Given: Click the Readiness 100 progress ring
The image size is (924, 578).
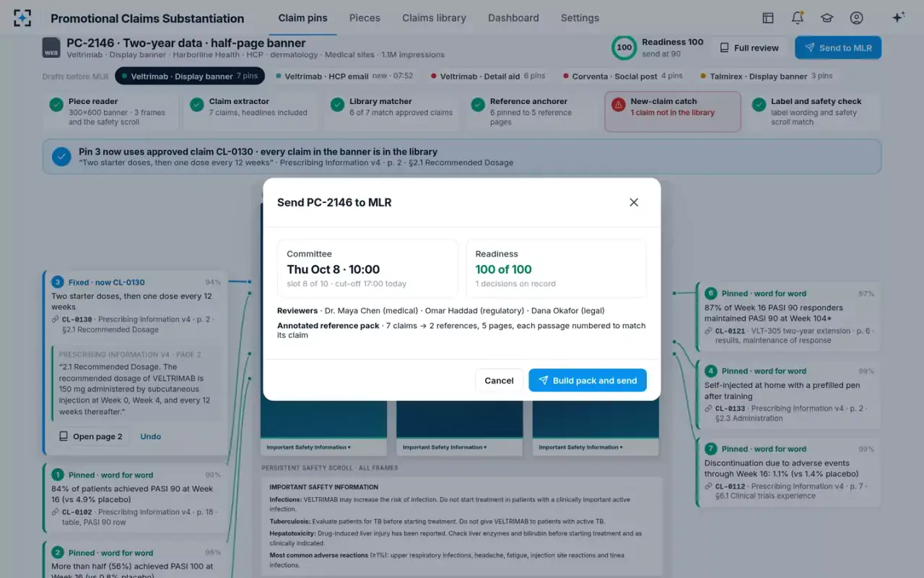Looking at the screenshot, I should point(624,48).
